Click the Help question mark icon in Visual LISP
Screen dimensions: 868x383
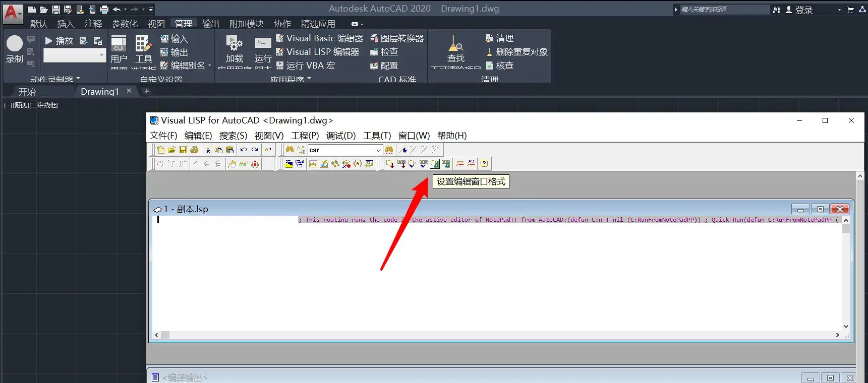[484, 164]
